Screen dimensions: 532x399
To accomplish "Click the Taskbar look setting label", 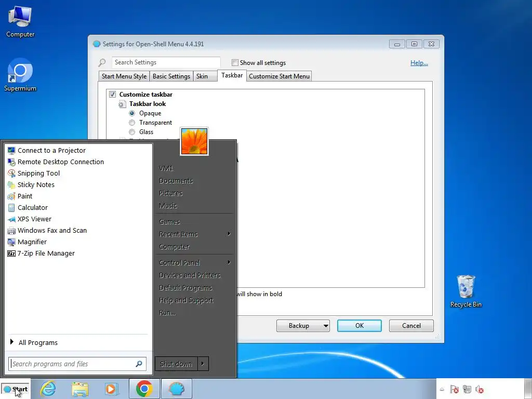I will click(x=148, y=104).
